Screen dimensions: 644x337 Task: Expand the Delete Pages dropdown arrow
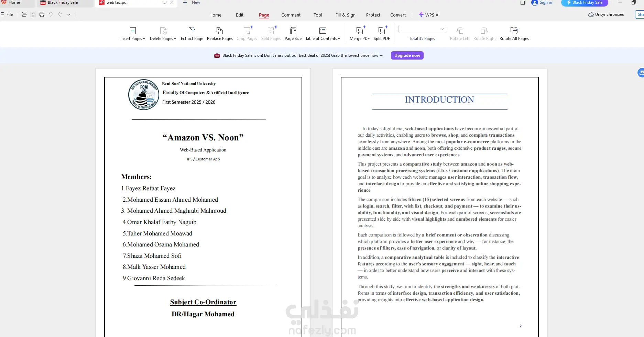pos(175,39)
